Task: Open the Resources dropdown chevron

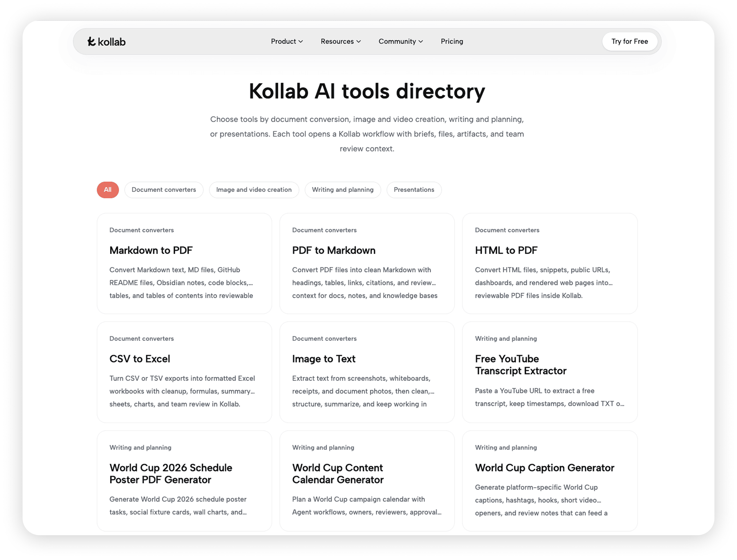Action: click(x=358, y=42)
